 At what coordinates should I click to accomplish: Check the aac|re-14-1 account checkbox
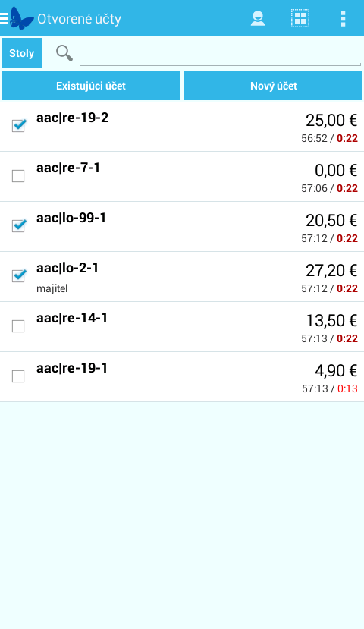pyautogui.click(x=18, y=326)
